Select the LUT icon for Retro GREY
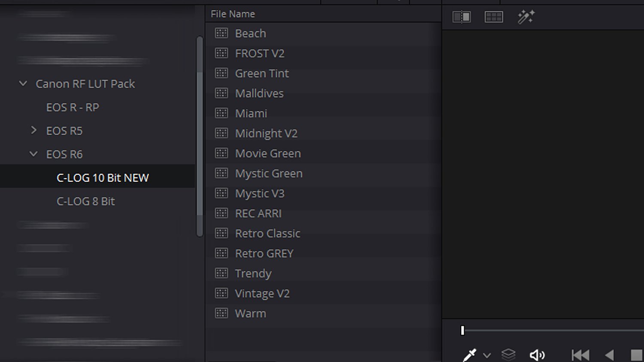 coord(222,253)
